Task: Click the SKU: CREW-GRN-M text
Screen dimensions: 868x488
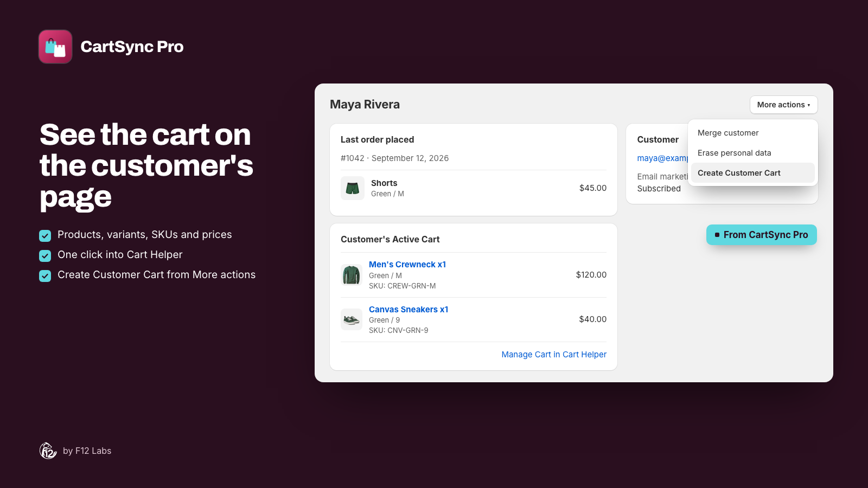Action: click(x=402, y=286)
